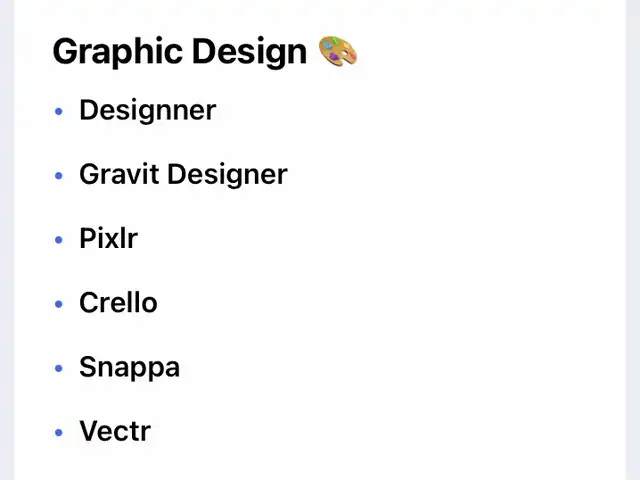
Task: Click the word Graphic in the heading
Action: pos(118,52)
